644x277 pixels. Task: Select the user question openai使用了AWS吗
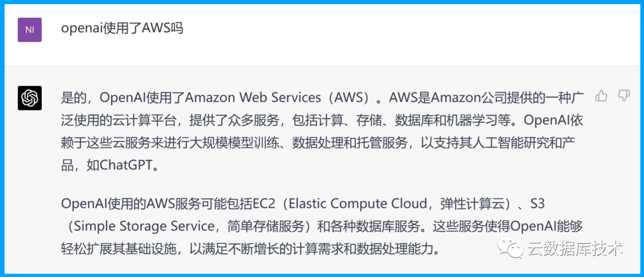pos(122,28)
